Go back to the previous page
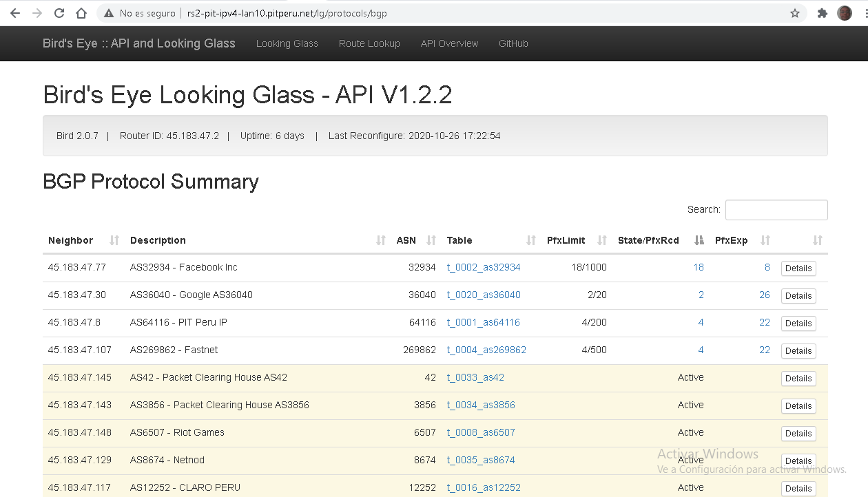This screenshot has height=497, width=868. [15, 13]
